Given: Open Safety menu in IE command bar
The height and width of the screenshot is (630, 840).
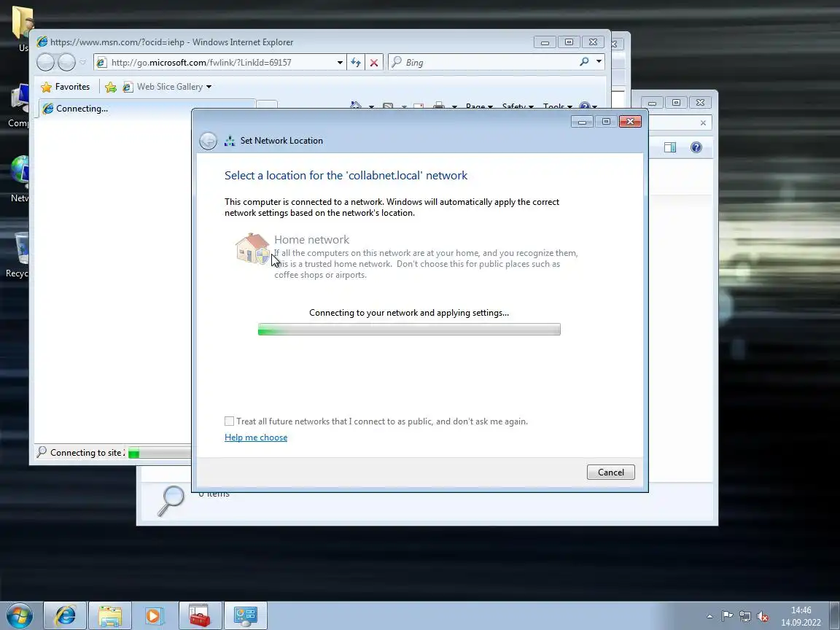Looking at the screenshot, I should (x=518, y=106).
